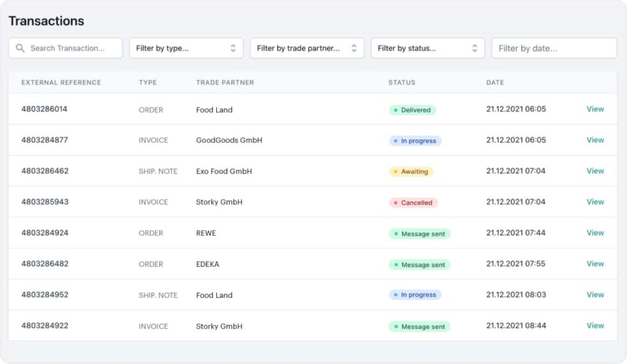Focus the Search Transaction field

[66, 48]
